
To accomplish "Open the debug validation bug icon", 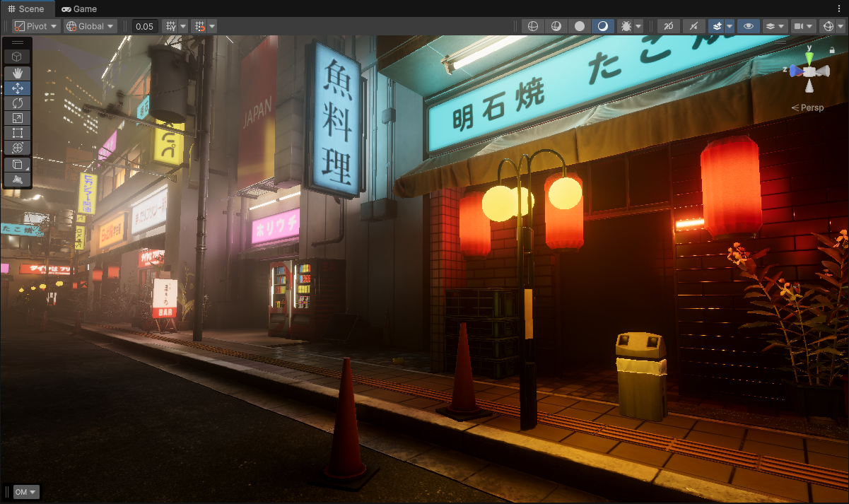I will point(625,25).
